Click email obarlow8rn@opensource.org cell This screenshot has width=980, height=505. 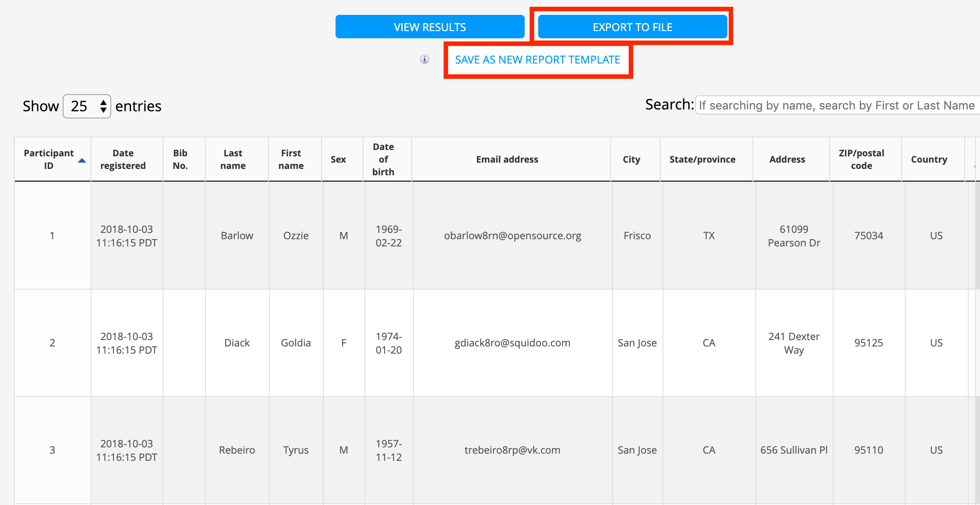[x=513, y=236]
